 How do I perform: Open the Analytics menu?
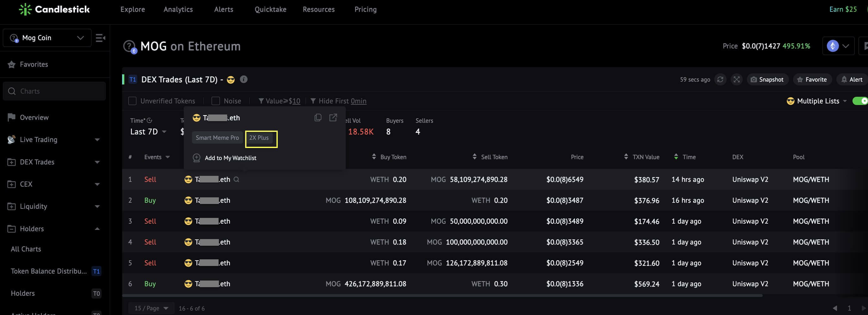point(178,9)
